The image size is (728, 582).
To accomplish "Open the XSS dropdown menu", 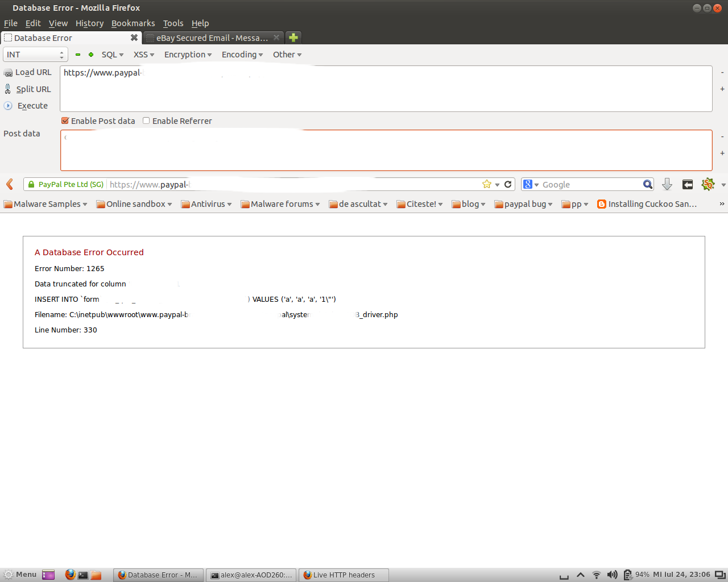I will click(x=144, y=55).
